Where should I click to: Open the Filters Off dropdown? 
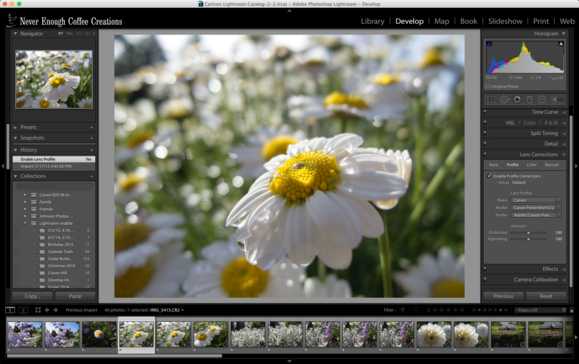540,310
